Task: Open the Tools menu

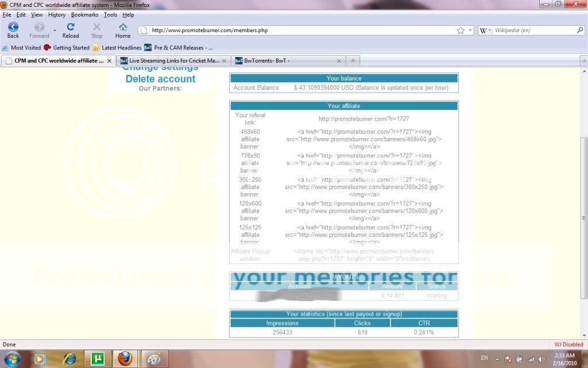Action: pyautogui.click(x=110, y=14)
